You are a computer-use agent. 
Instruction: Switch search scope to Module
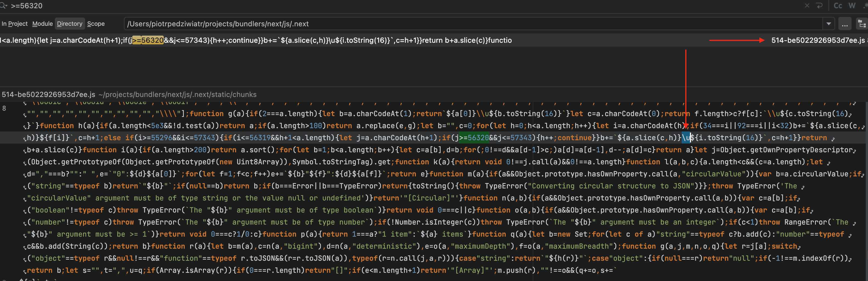(43, 24)
